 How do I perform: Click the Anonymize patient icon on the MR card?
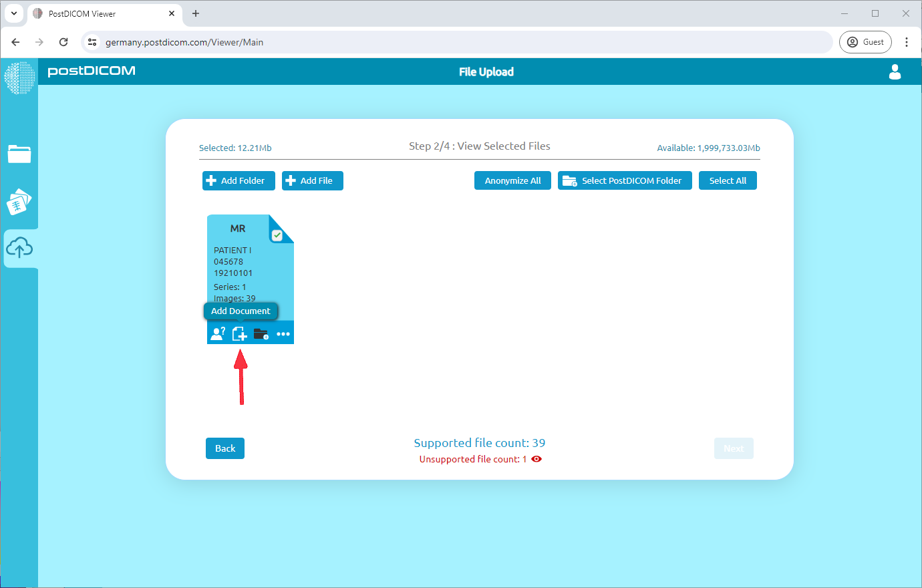point(217,333)
